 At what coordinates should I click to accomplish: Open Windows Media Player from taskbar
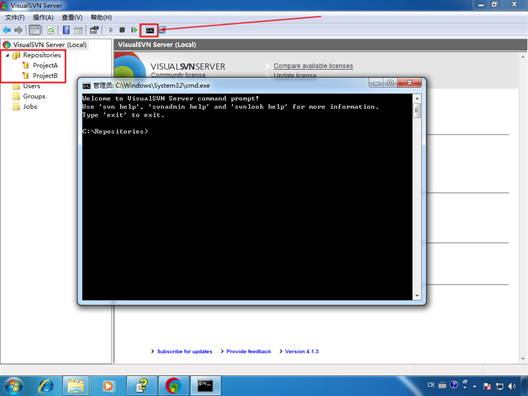coord(108,386)
